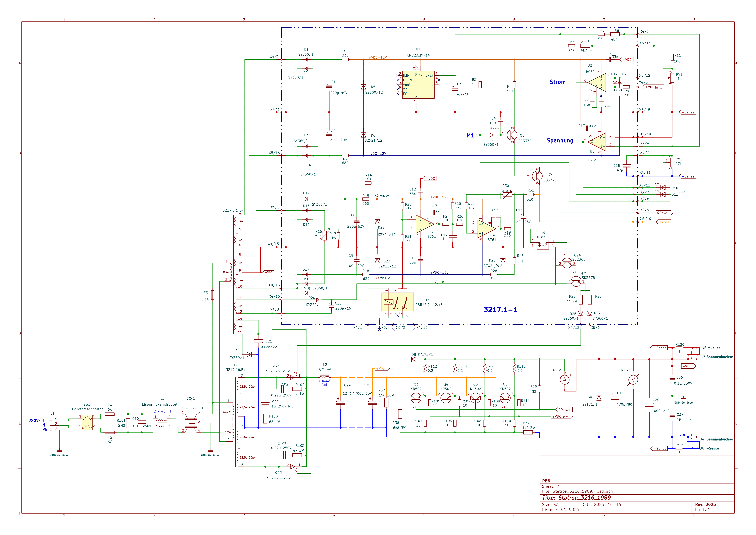Select the RV1 1k potentiometer
The width and height of the screenshot is (756, 535).
point(672,78)
